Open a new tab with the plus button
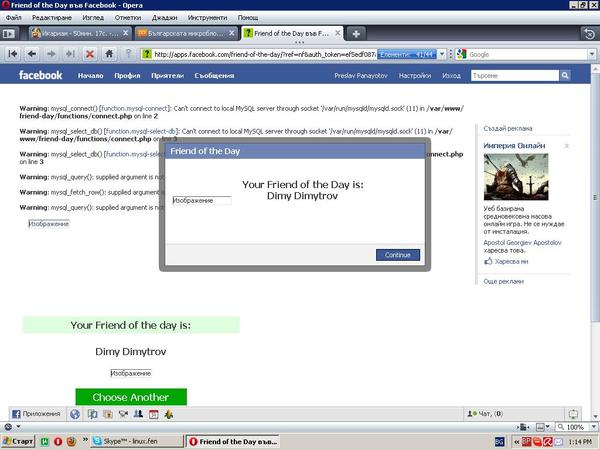This screenshot has width=600, height=450. click(356, 34)
